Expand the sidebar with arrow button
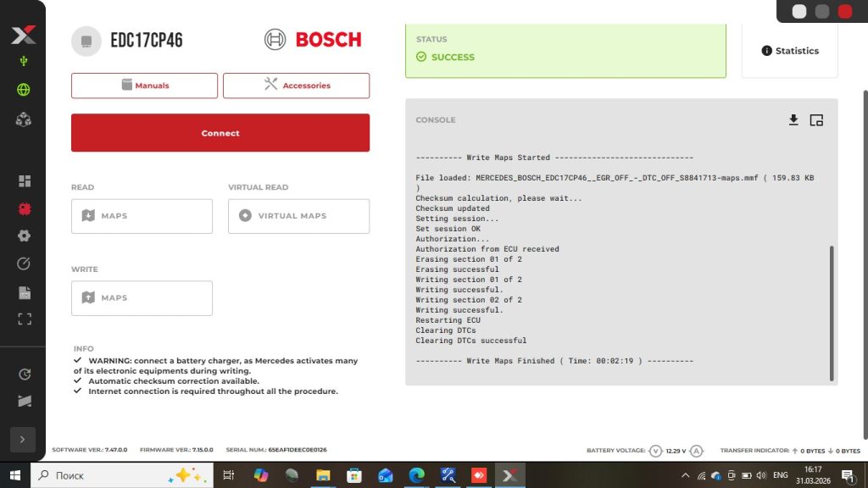 tap(23, 440)
